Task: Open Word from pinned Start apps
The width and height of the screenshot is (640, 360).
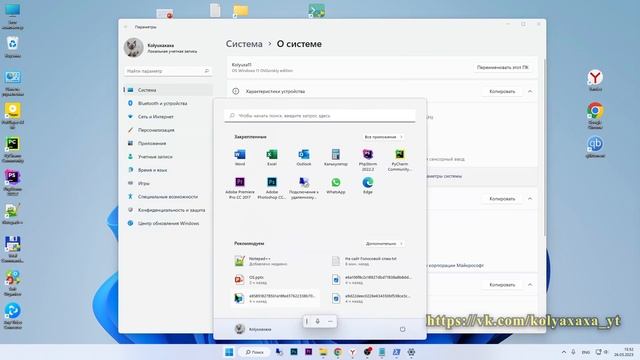Action: tap(240, 157)
